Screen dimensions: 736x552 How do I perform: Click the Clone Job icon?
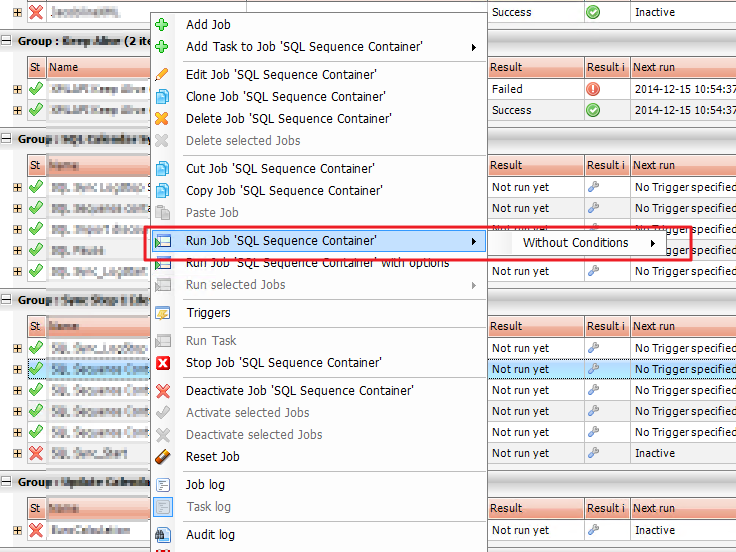(x=163, y=97)
